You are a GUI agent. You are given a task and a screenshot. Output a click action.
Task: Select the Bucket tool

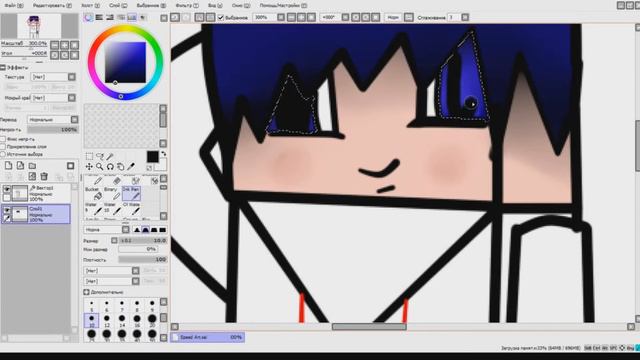pos(92,194)
